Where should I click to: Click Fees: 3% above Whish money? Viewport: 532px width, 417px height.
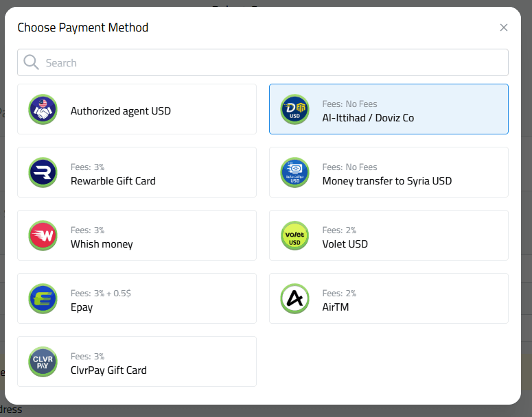87,230
